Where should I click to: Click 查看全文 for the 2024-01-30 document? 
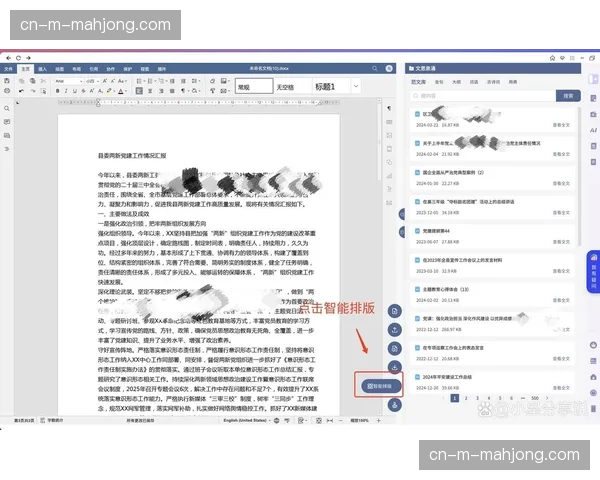pos(561,183)
